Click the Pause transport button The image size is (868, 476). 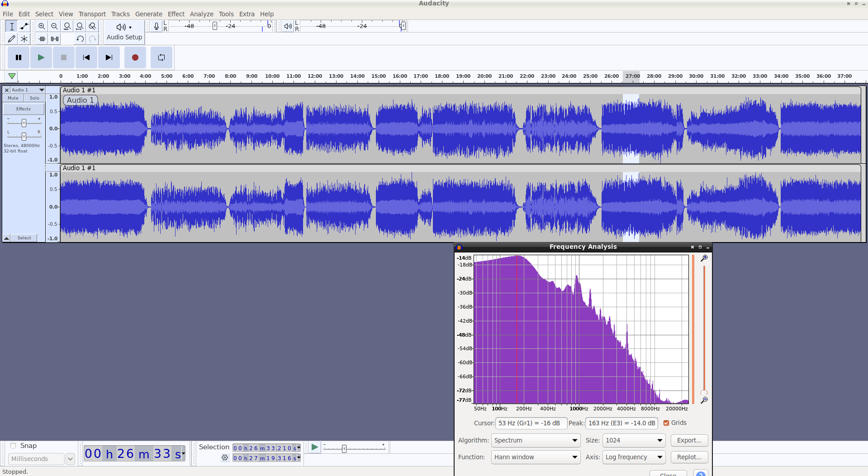pos(19,57)
